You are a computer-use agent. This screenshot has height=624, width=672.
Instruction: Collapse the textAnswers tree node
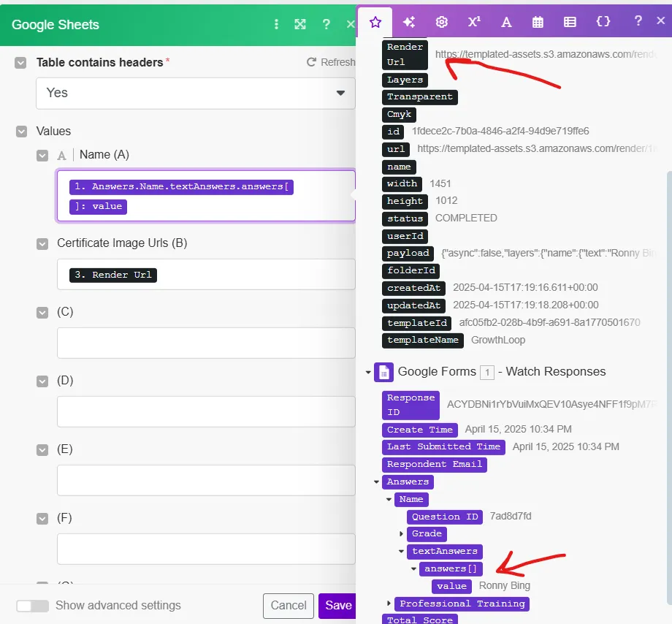pyautogui.click(x=401, y=552)
